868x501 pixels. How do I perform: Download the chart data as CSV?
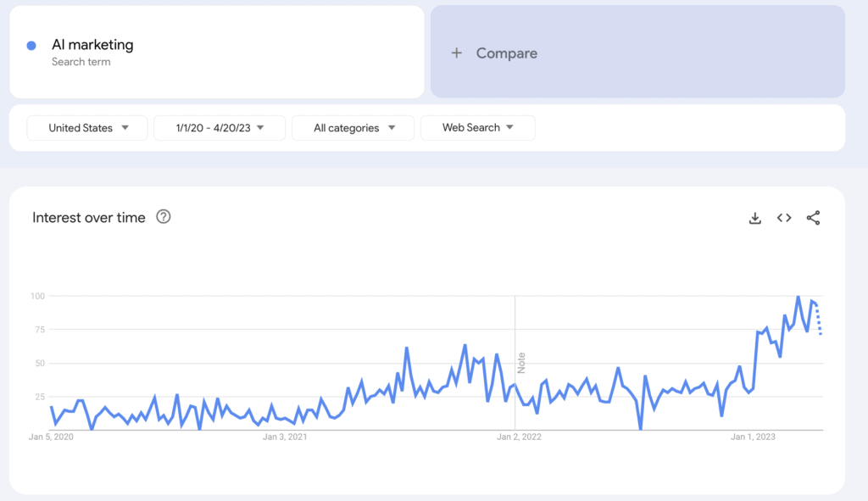tap(755, 218)
